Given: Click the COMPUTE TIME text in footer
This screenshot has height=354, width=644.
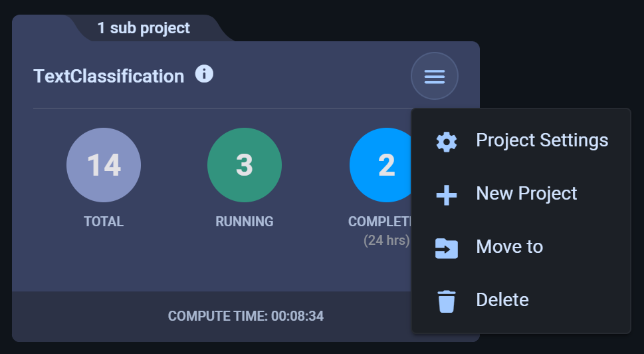Looking at the screenshot, I should tap(245, 316).
